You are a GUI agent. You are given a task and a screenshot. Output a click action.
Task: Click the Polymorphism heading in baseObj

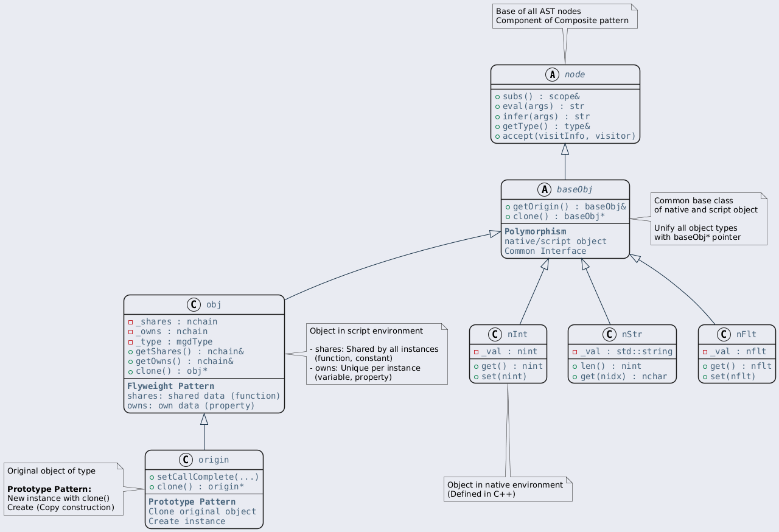[x=536, y=232]
